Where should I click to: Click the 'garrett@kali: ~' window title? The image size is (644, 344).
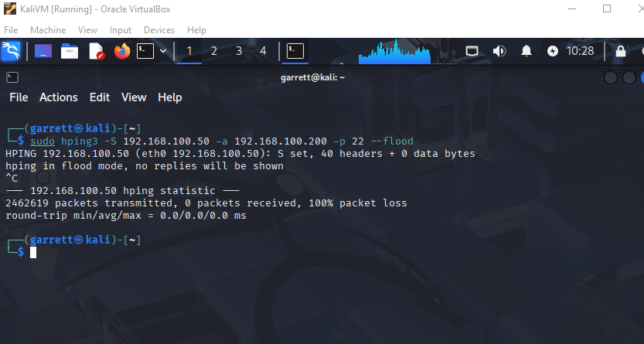click(312, 77)
